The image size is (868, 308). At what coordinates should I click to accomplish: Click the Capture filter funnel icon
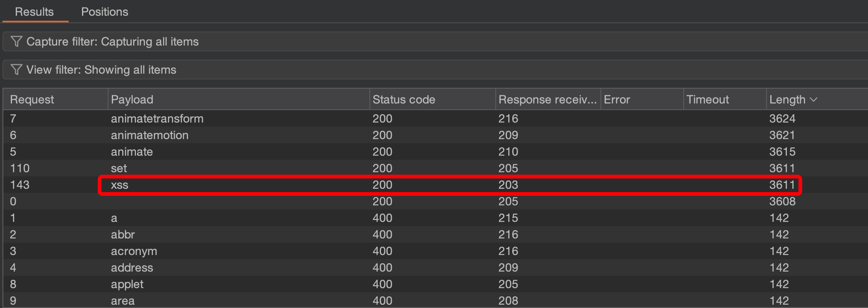(16, 41)
